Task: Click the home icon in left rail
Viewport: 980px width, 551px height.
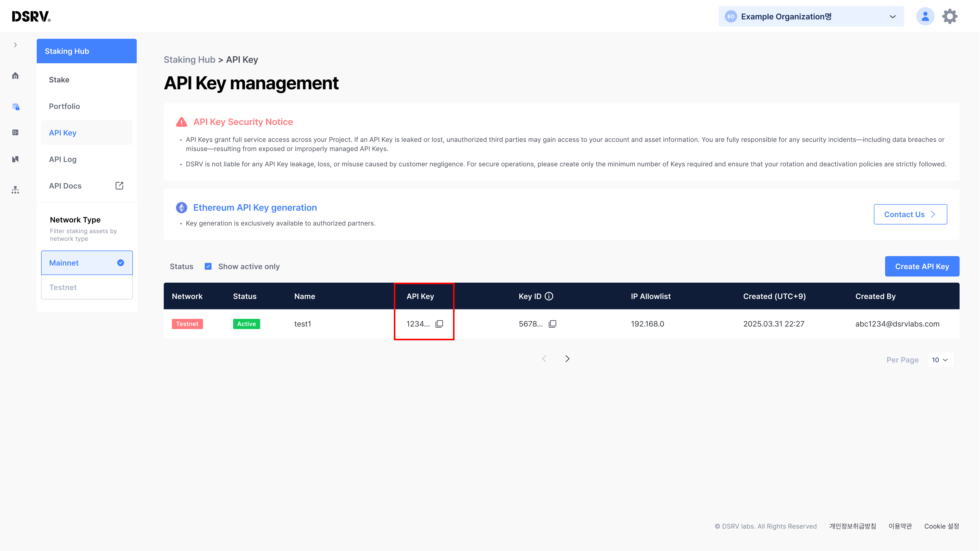Action: pyautogui.click(x=15, y=76)
